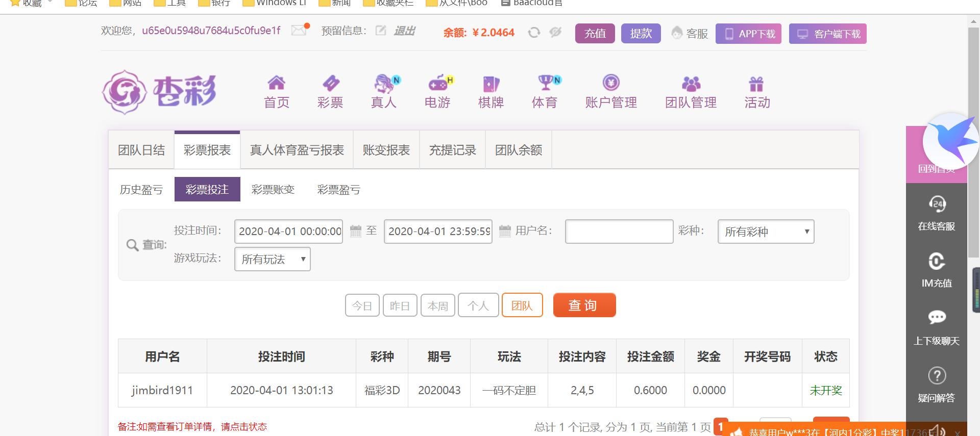Screen dimensions: 980x436
Task: Click the 客户端下载 button
Action: pyautogui.click(x=828, y=34)
